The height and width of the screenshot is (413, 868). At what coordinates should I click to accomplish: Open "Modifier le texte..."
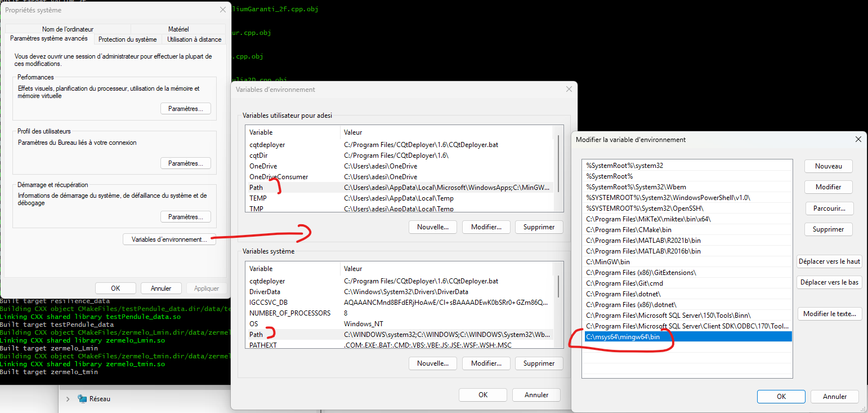pyautogui.click(x=829, y=313)
